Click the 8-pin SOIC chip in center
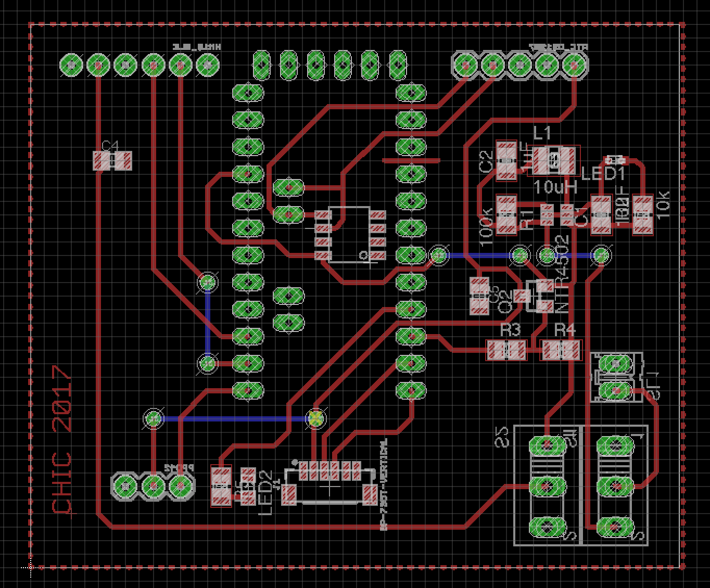The image size is (710, 588). 349,235
